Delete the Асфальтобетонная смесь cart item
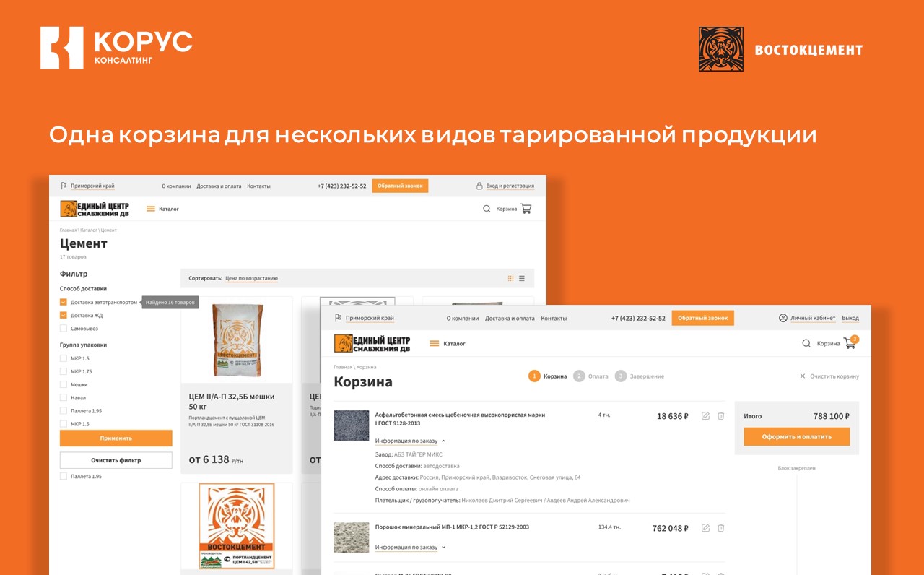This screenshot has width=924, height=575. [720, 416]
